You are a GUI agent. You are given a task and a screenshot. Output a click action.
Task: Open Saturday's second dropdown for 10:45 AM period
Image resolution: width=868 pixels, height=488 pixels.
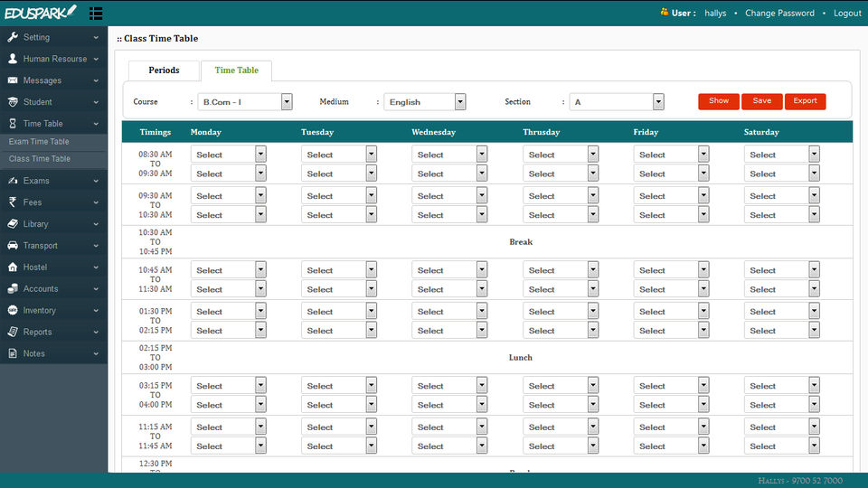pyautogui.click(x=781, y=289)
